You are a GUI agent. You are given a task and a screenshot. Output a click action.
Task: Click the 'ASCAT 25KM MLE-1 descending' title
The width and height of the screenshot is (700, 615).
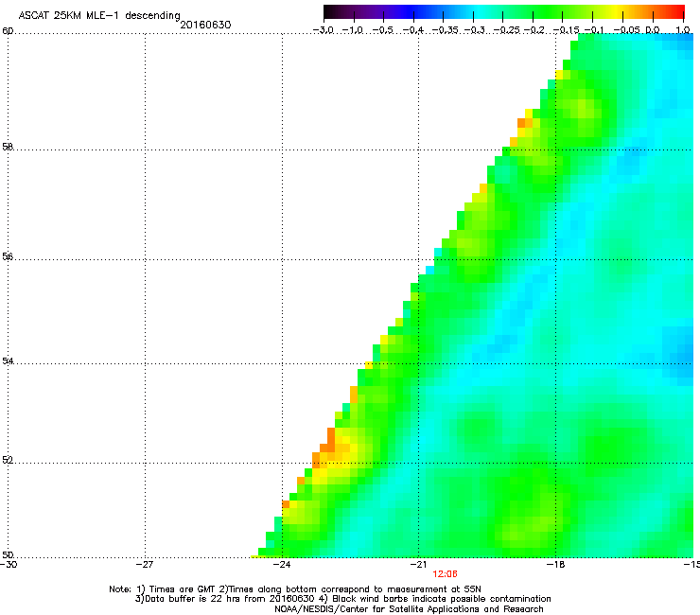coord(99,16)
